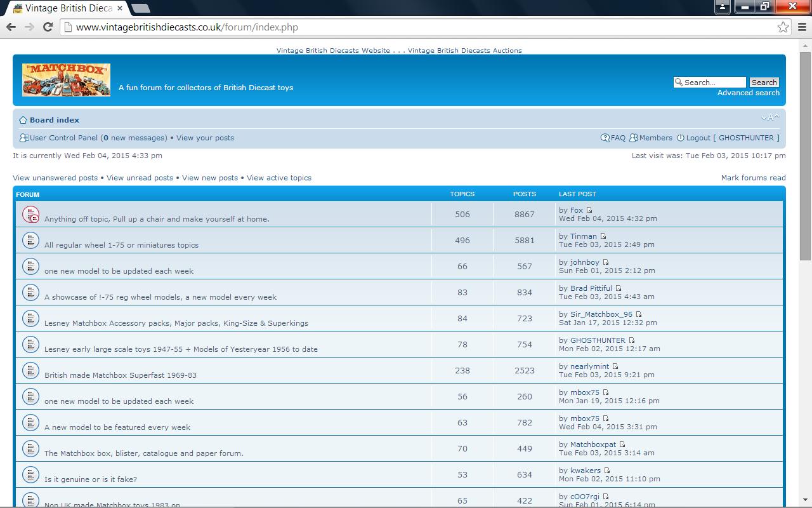Open the Members list
This screenshot has height=508, width=812.
(x=655, y=138)
